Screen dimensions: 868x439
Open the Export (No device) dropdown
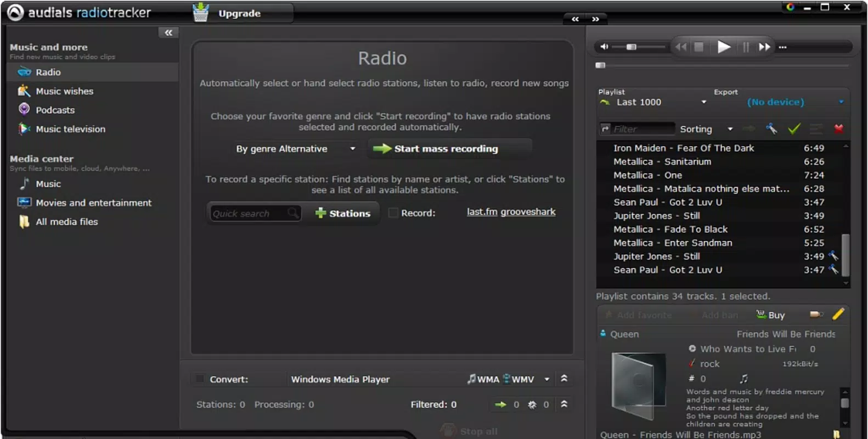pyautogui.click(x=795, y=102)
